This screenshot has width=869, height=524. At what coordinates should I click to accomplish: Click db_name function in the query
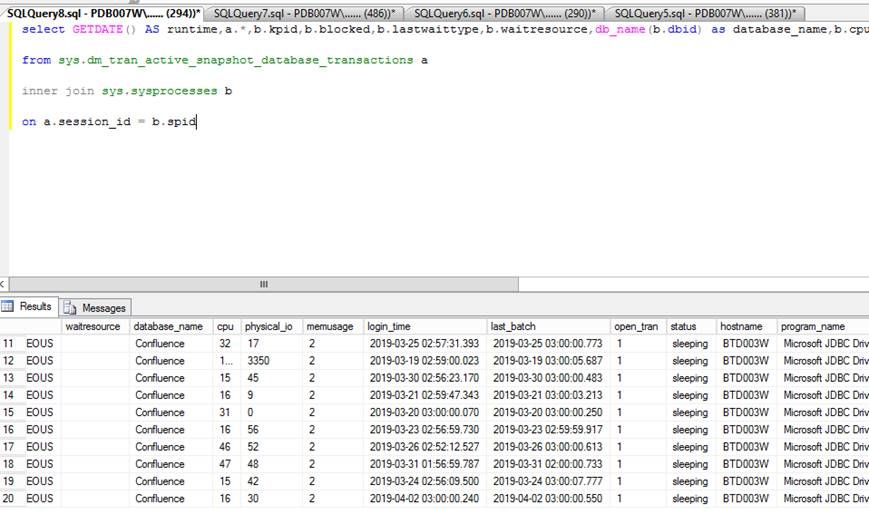tap(620, 29)
